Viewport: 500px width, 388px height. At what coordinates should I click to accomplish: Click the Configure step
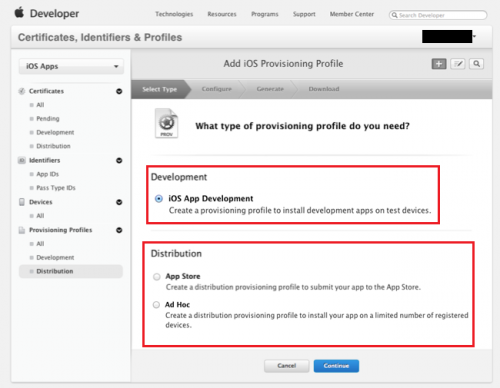(x=216, y=89)
